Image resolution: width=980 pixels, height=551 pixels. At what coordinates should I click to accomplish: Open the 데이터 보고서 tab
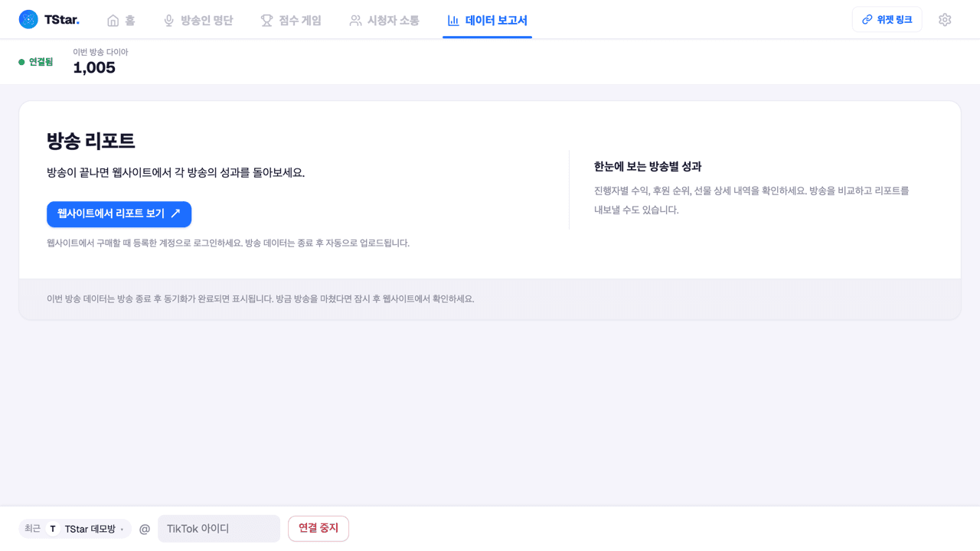pyautogui.click(x=487, y=21)
